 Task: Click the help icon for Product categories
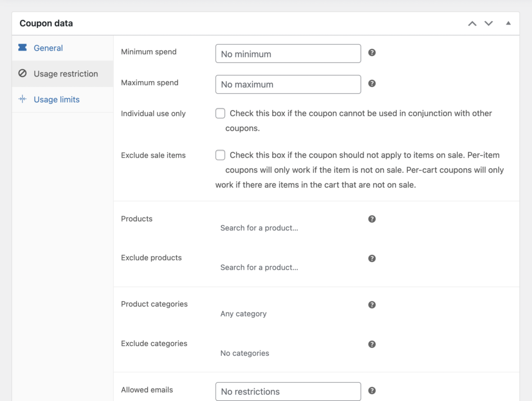pyautogui.click(x=372, y=305)
